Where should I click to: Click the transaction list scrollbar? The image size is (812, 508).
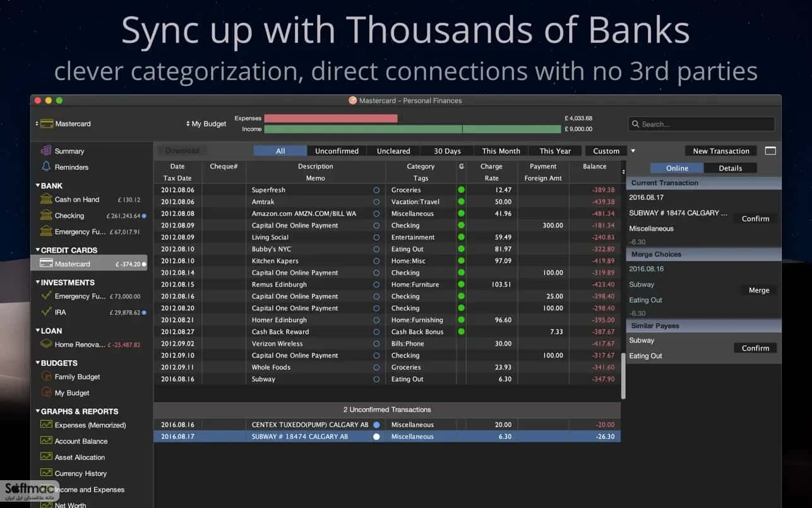point(623,375)
